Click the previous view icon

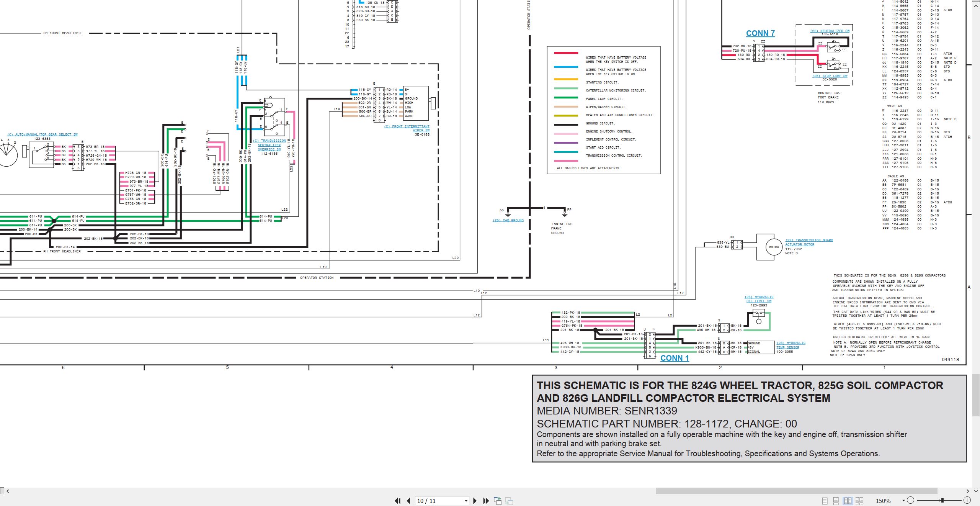[x=498, y=501]
